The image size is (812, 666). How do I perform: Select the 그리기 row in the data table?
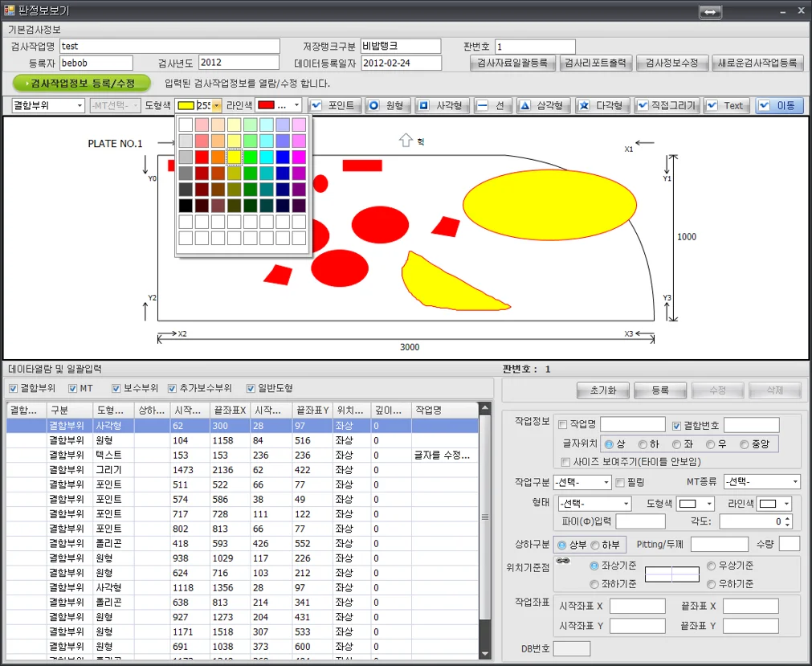tap(242, 470)
